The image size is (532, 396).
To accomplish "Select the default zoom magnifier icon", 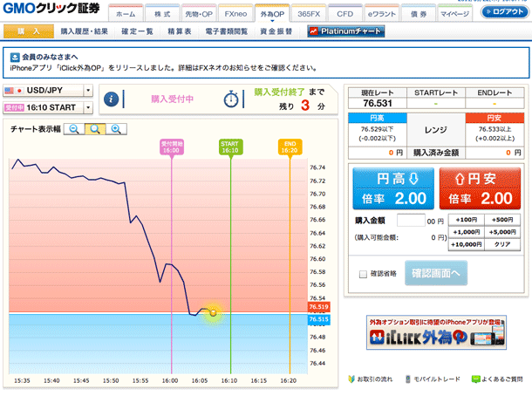I will (95, 129).
